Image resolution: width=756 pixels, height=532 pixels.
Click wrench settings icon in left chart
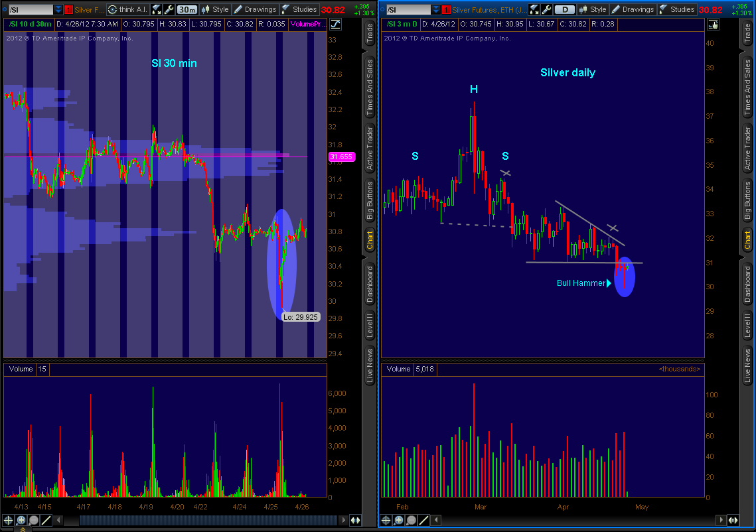169,9
